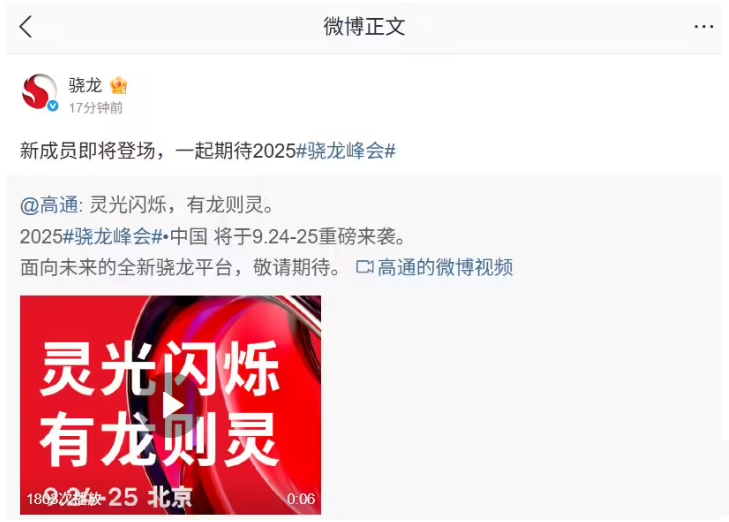Click the 1803次播放 play count
729x522 pixels.
64,499
